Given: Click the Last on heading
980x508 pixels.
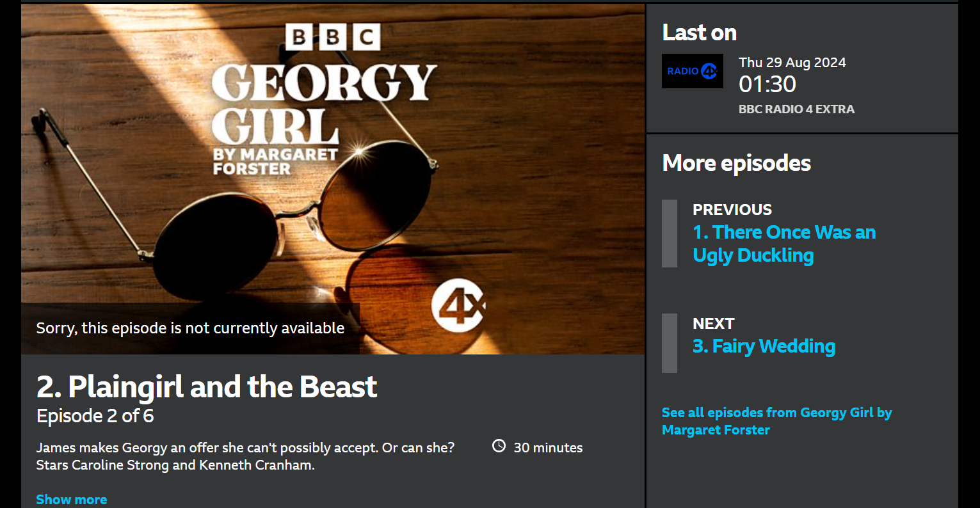Looking at the screenshot, I should pyautogui.click(x=700, y=33).
